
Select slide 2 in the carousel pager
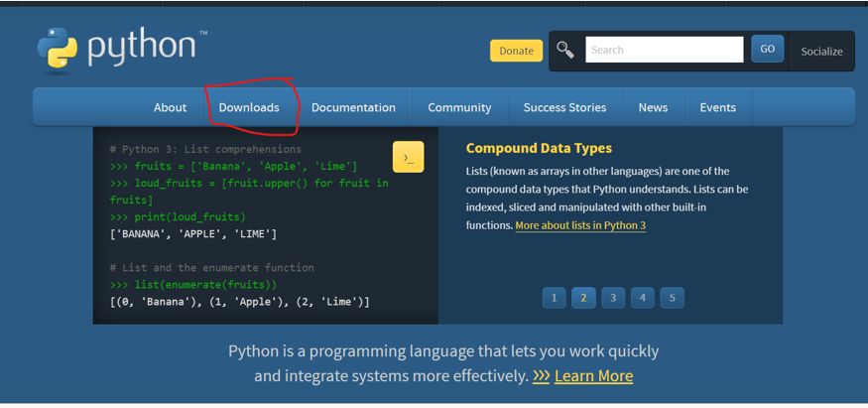583,298
